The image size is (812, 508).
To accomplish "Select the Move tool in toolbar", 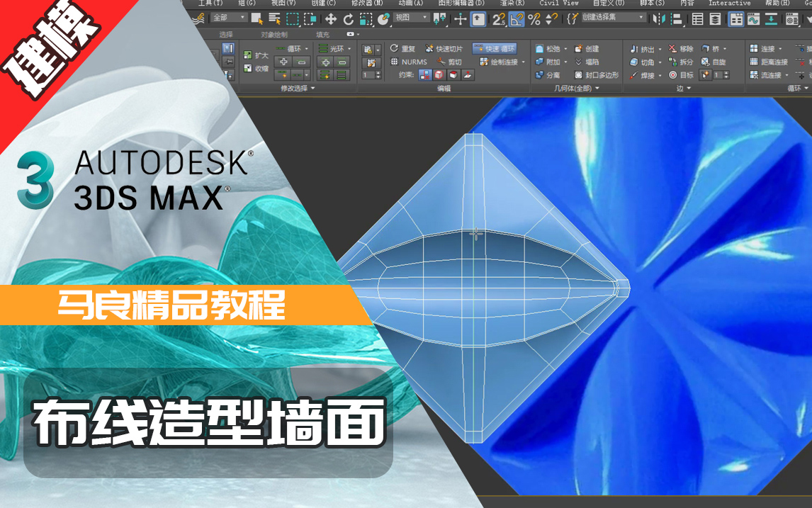I will tap(330, 20).
